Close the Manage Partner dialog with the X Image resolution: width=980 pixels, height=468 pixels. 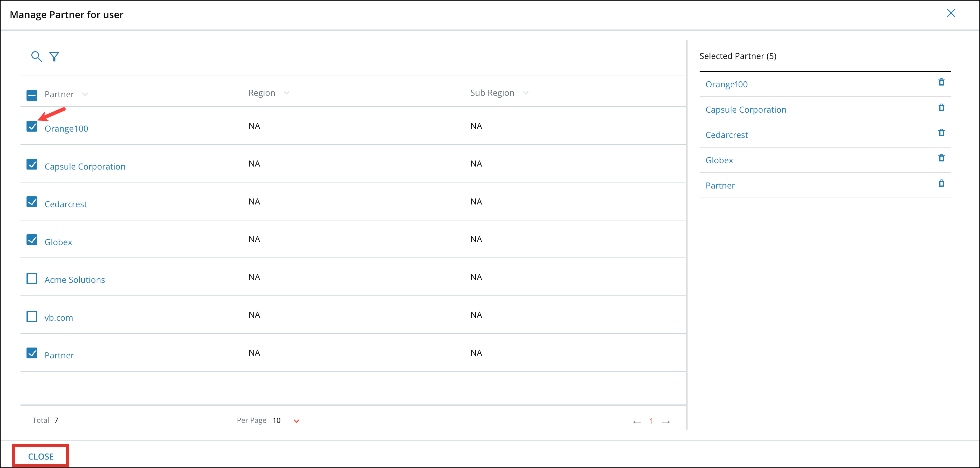pos(951,13)
